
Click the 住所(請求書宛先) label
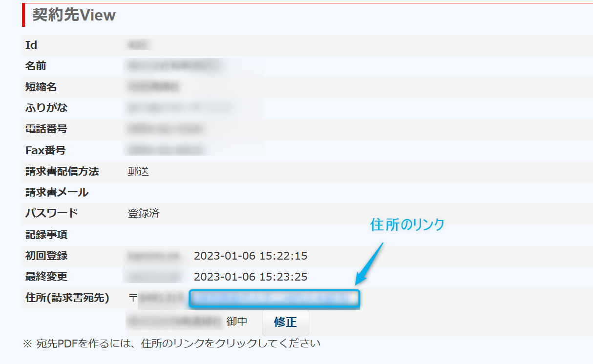click(x=67, y=298)
